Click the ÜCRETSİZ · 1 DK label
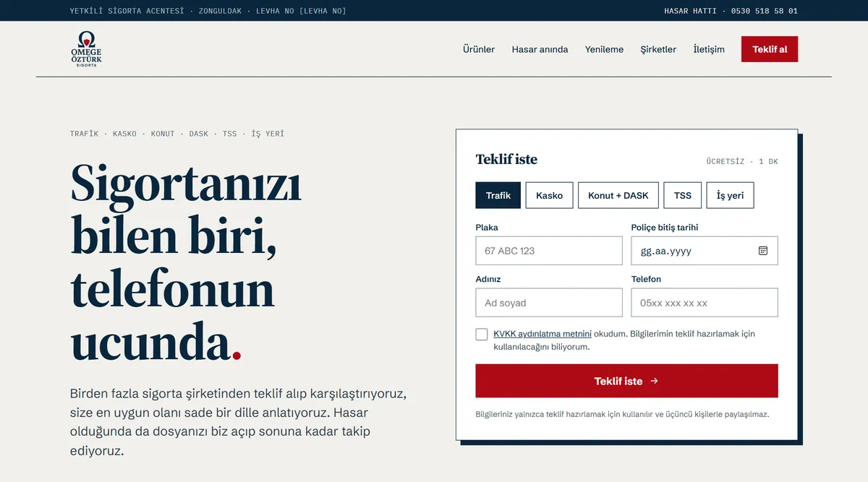Image resolution: width=868 pixels, height=482 pixels. (x=742, y=162)
